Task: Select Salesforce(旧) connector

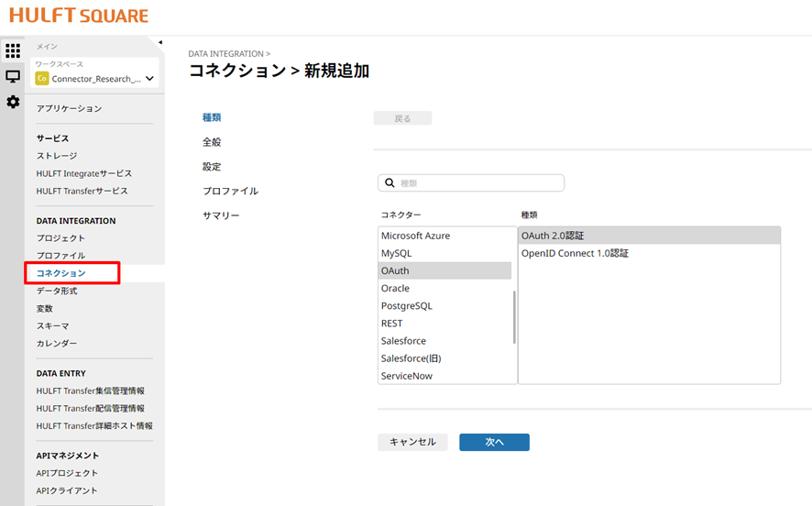Action: 444,358
